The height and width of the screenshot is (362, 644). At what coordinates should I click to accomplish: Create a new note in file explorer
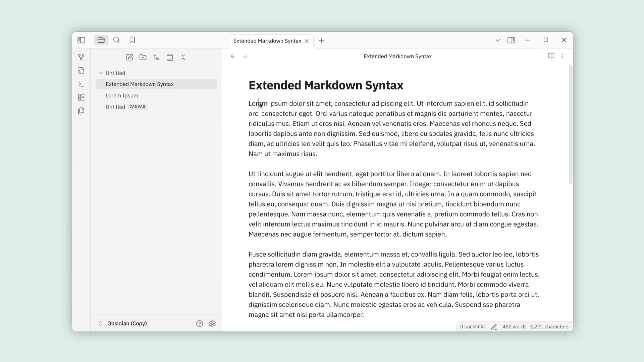(x=129, y=57)
